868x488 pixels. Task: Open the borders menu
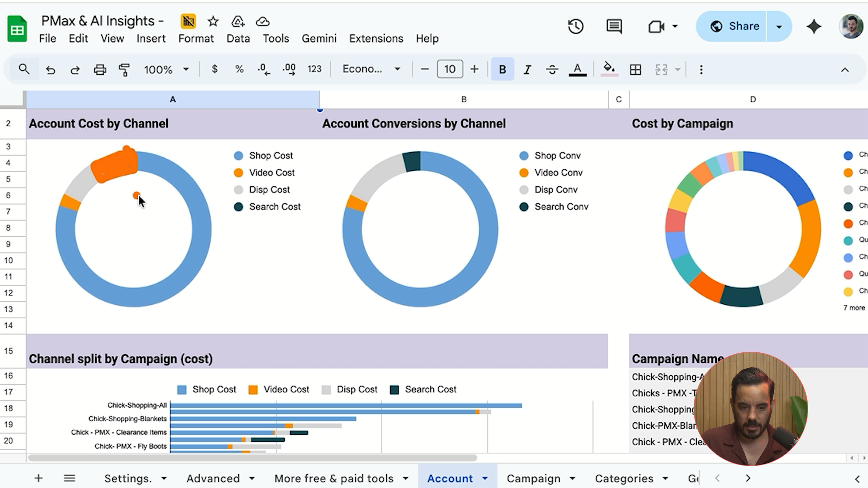[635, 70]
